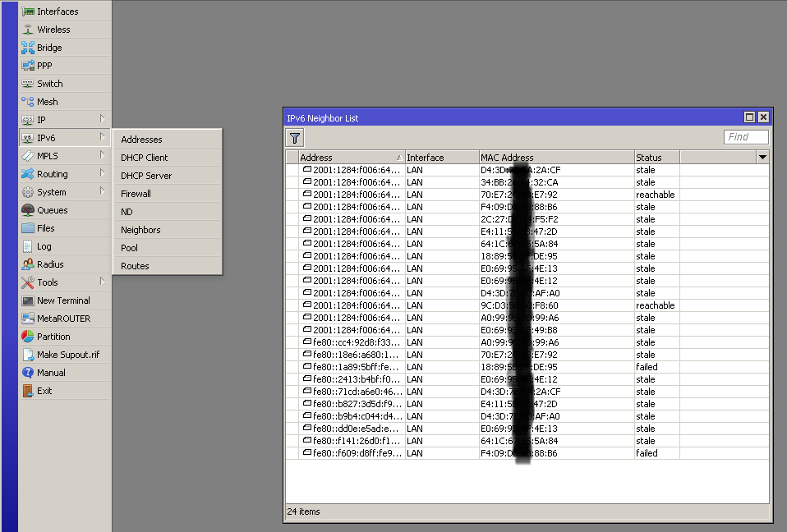Click the Tools wrench icon
This screenshot has height=532, width=787.
28,282
